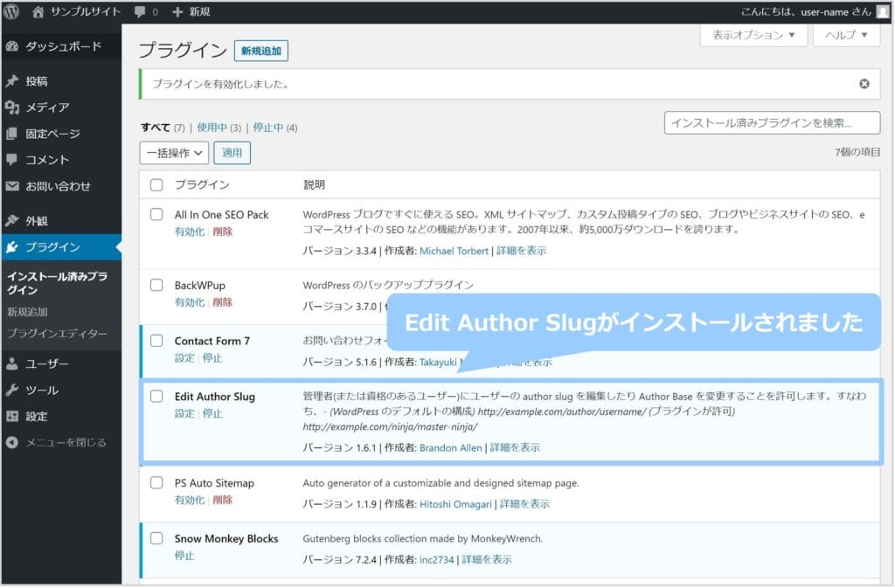Focus the installed plugins search field

[x=772, y=123]
